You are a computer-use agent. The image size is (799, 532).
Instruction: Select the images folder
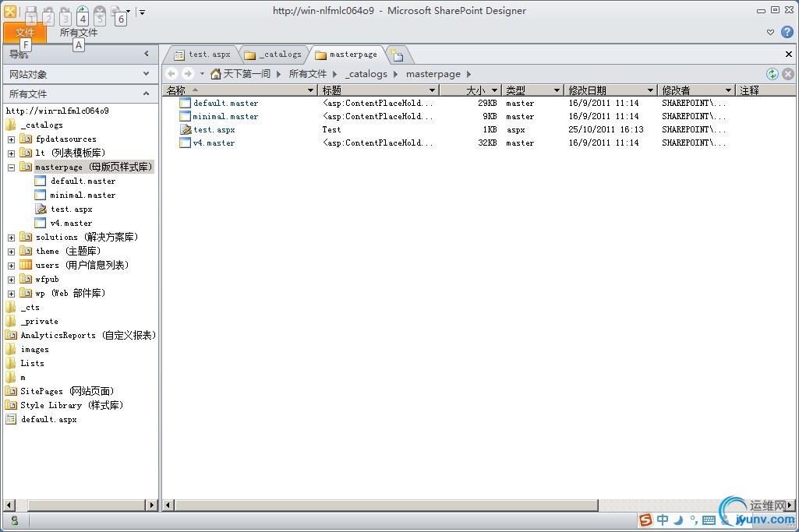[34, 349]
